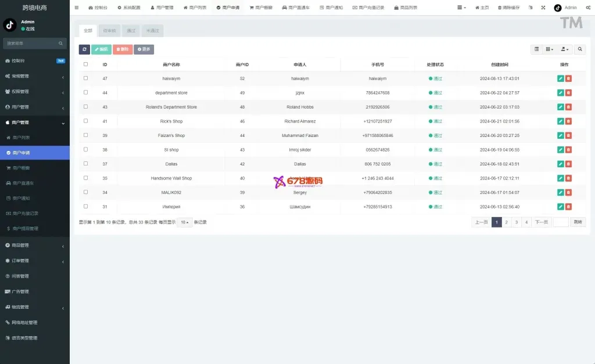Expand 商品管理 in the sidebar
This screenshot has width=595, height=364.
(x=35, y=246)
